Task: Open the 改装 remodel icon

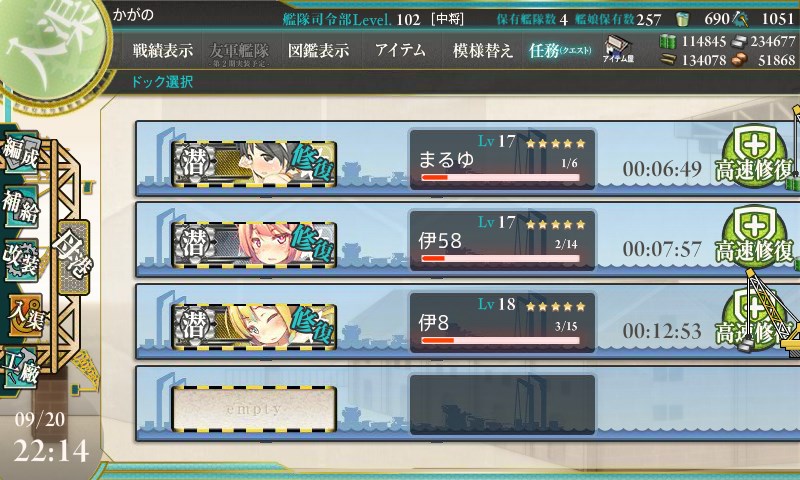Action: pyautogui.click(x=20, y=259)
